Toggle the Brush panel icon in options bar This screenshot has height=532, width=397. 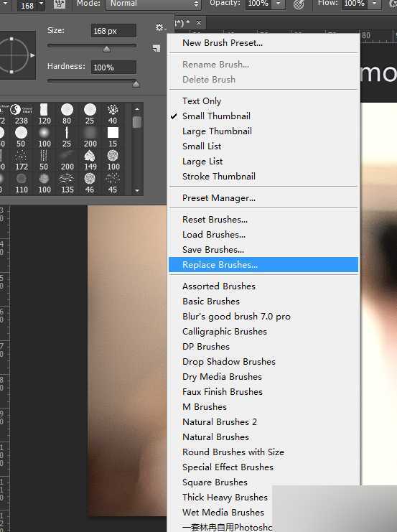tap(60, 4)
